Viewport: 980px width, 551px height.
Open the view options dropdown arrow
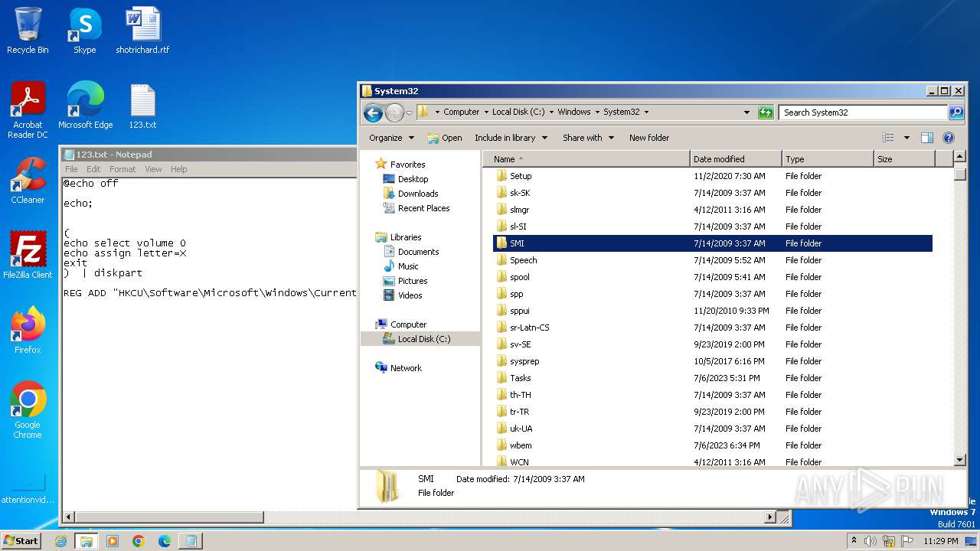906,138
